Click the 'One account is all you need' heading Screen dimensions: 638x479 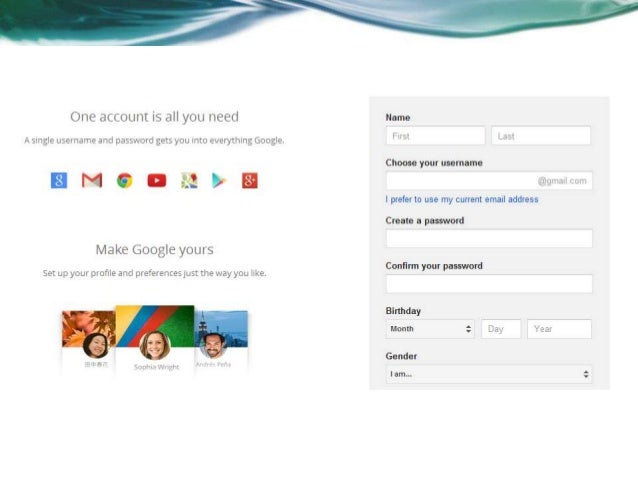pyautogui.click(x=155, y=117)
